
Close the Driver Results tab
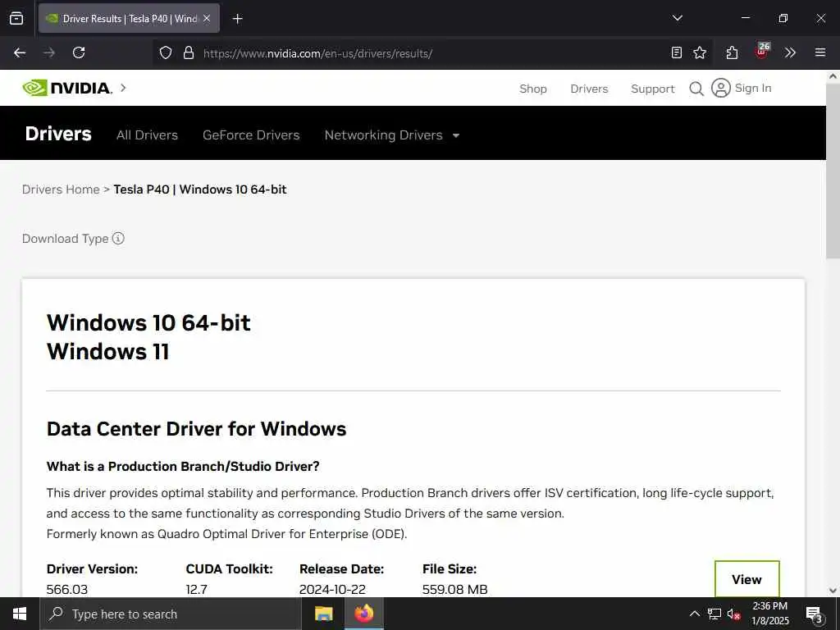pos(207,18)
